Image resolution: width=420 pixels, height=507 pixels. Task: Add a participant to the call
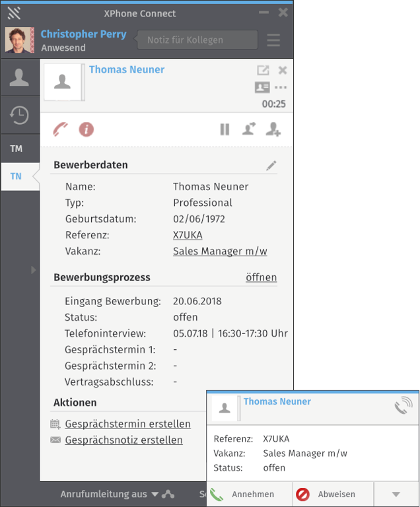click(273, 129)
